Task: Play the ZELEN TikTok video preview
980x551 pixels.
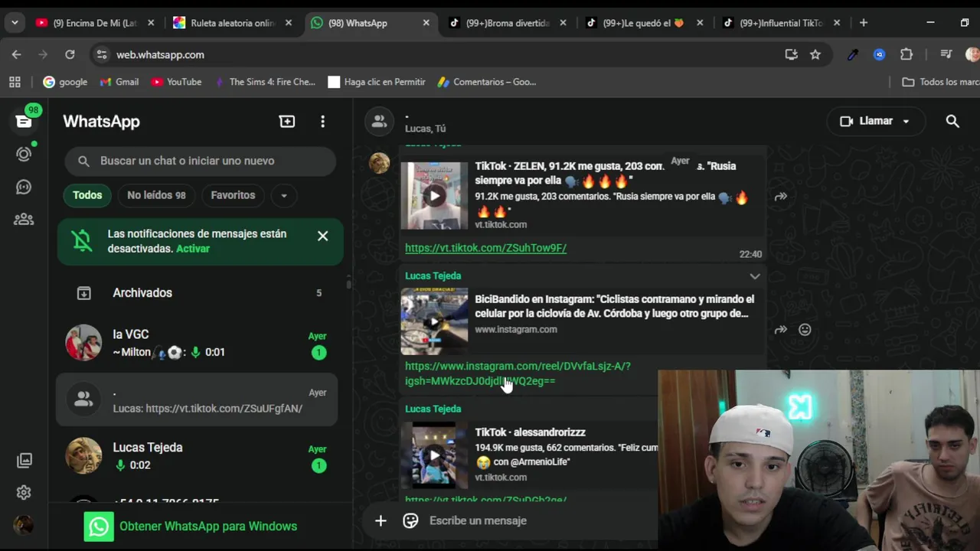Action: (x=434, y=196)
